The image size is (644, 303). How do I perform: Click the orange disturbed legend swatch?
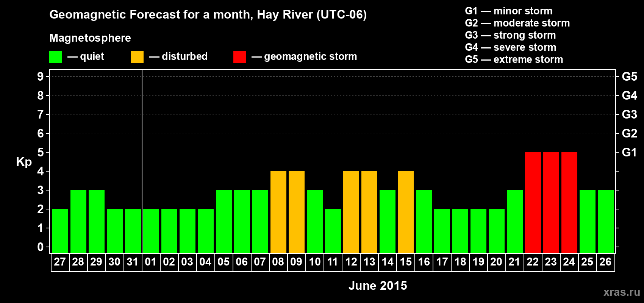pyautogui.click(x=137, y=57)
